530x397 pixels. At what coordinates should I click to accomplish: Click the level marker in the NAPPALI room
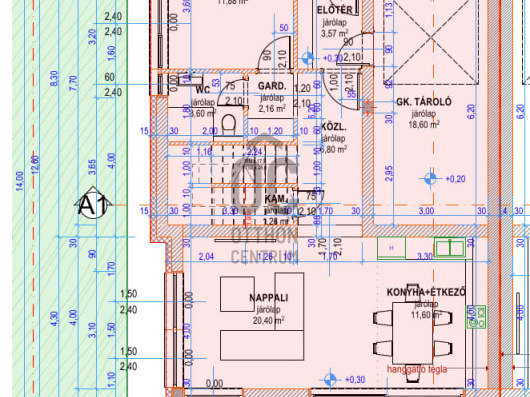330,379
